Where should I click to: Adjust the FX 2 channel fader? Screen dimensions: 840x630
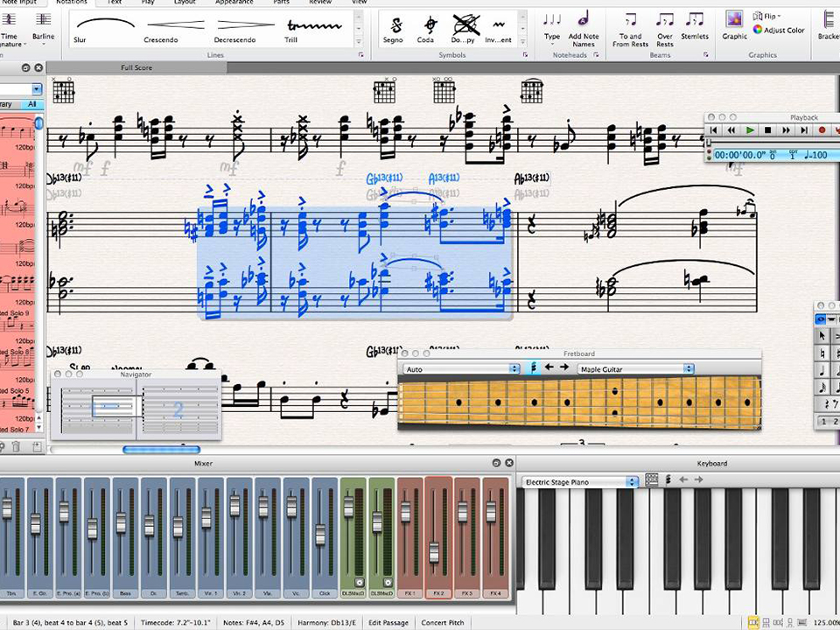pyautogui.click(x=435, y=550)
